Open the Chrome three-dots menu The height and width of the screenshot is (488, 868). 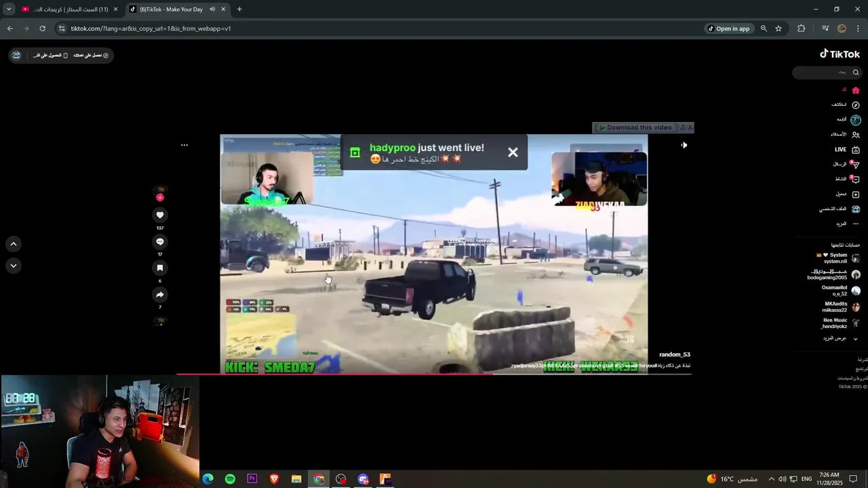click(x=859, y=28)
